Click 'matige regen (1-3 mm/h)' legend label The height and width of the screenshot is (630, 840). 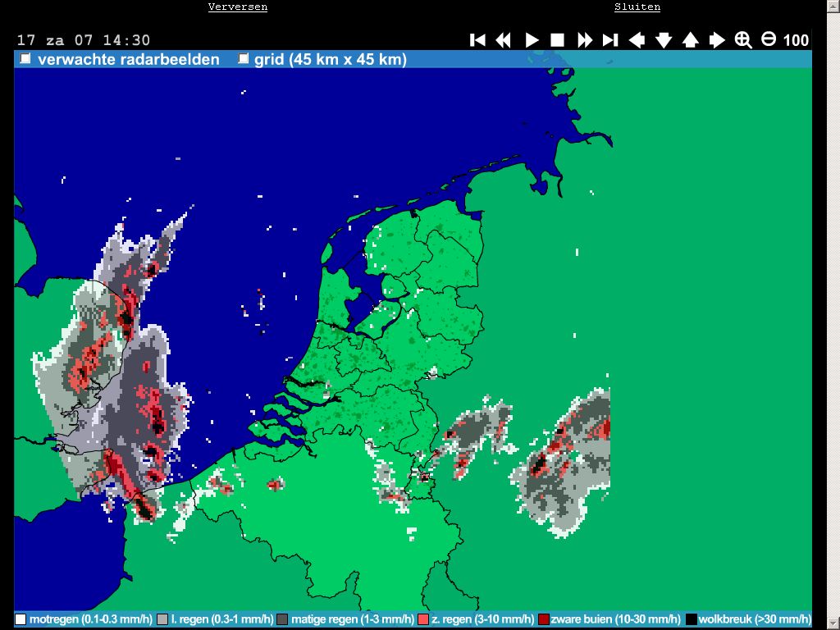tap(353, 619)
